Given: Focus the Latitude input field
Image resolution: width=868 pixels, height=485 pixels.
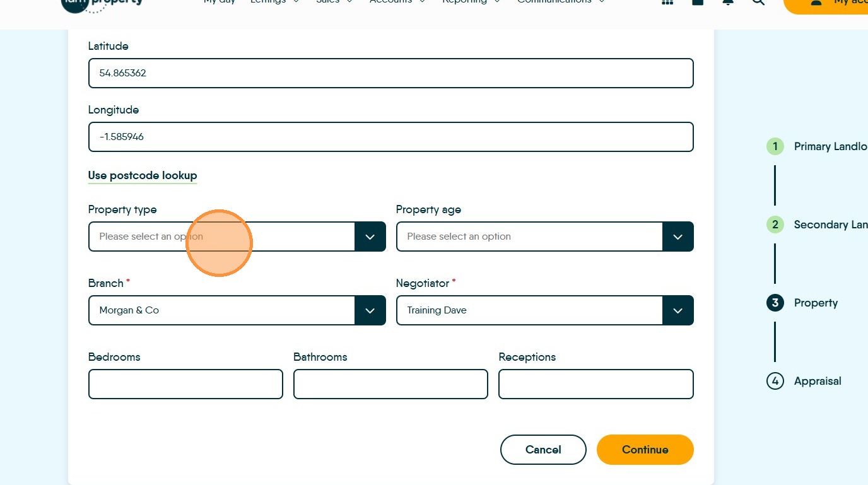Looking at the screenshot, I should pyautogui.click(x=390, y=73).
